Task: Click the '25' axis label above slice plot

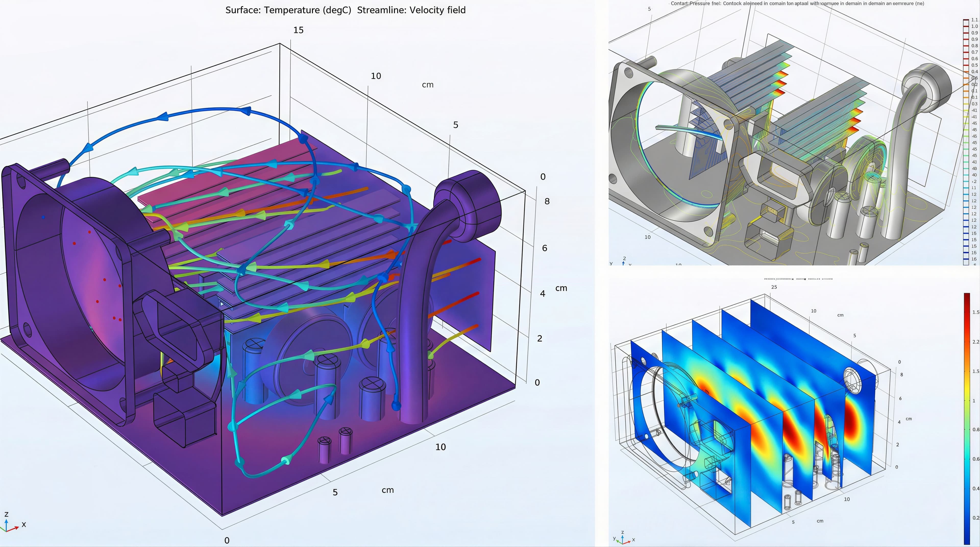Action: point(774,287)
